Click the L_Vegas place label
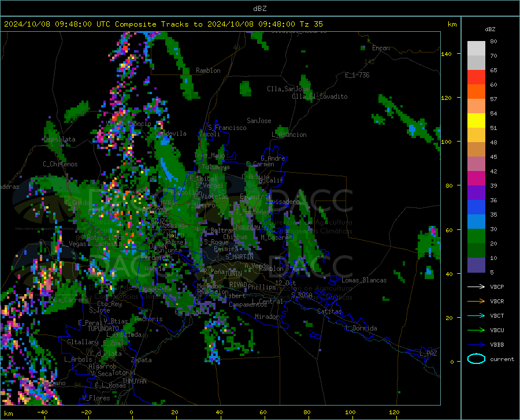This screenshot has width=520, height=420. [74, 244]
